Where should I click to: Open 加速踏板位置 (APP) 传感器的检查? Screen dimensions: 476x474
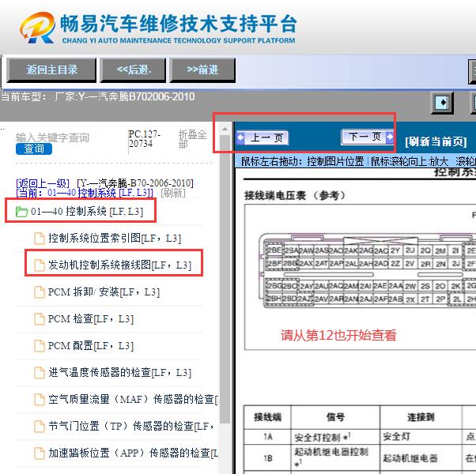(x=134, y=453)
